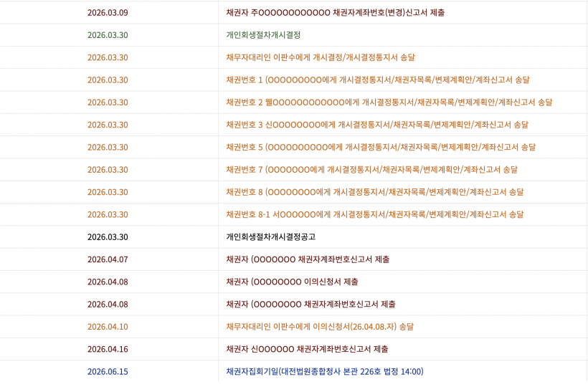Select the 2026.04.08 date beside 이의신청서 제출

coord(108,282)
